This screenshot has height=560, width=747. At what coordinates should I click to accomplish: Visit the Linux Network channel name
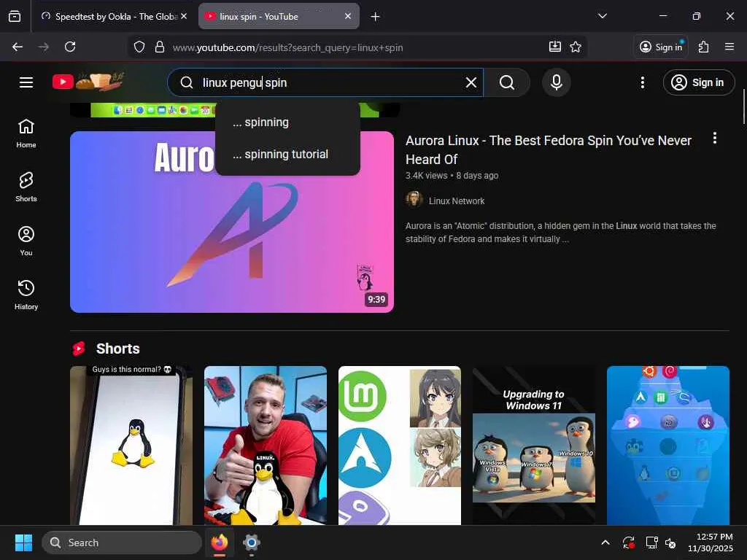[x=457, y=201]
